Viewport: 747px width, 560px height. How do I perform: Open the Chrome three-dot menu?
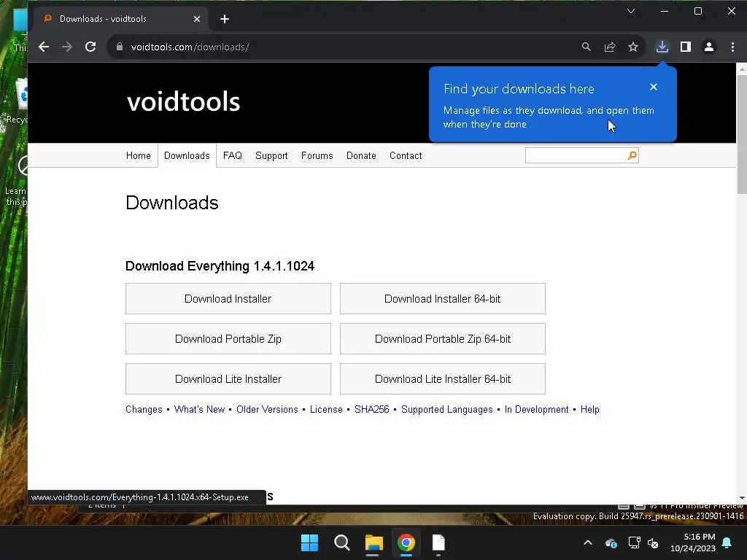click(732, 47)
